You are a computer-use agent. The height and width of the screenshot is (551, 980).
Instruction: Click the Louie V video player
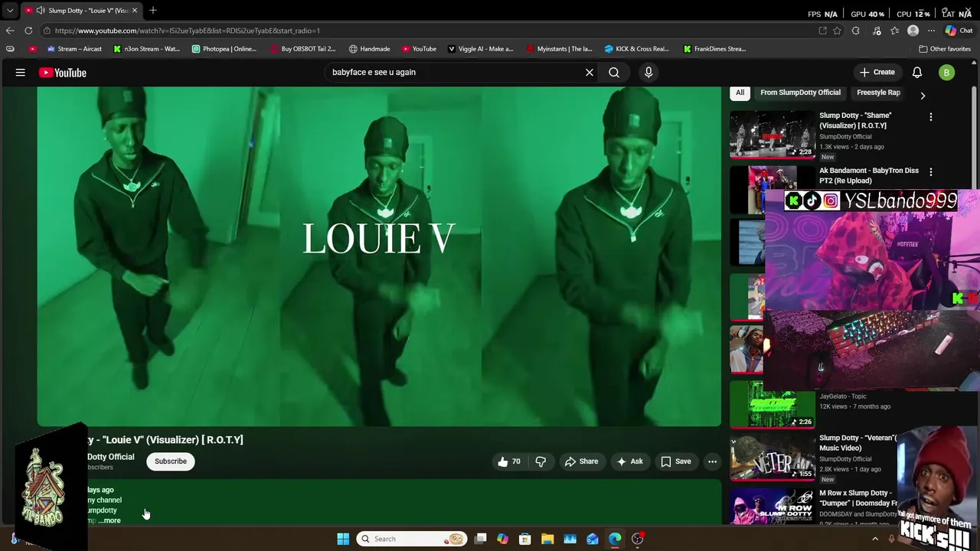tap(379, 256)
